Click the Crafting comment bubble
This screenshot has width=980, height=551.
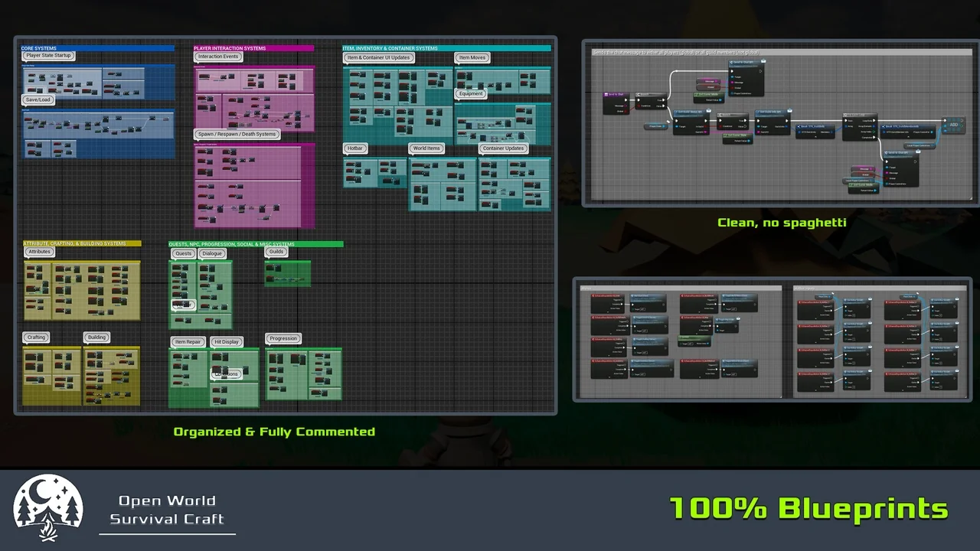36,337
